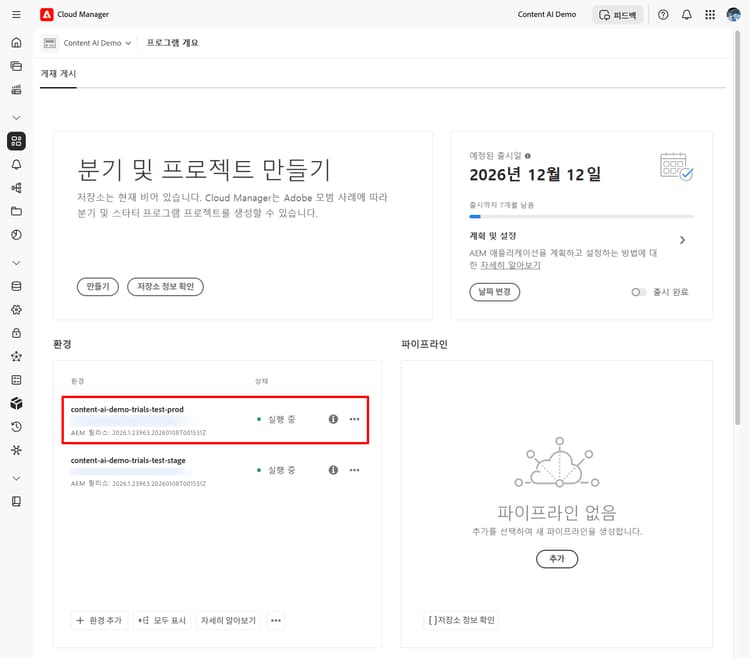The image size is (750, 658).
Task: Click the 환경 추가 button
Action: tap(99, 621)
